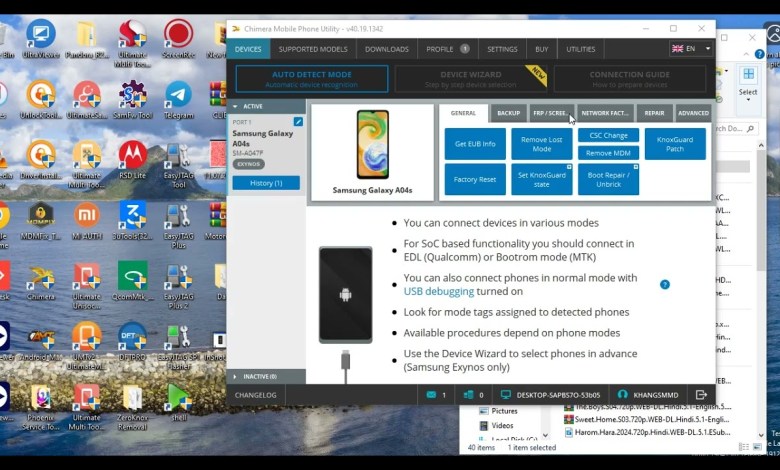Click the help icon in the Explorer window

[759, 54]
